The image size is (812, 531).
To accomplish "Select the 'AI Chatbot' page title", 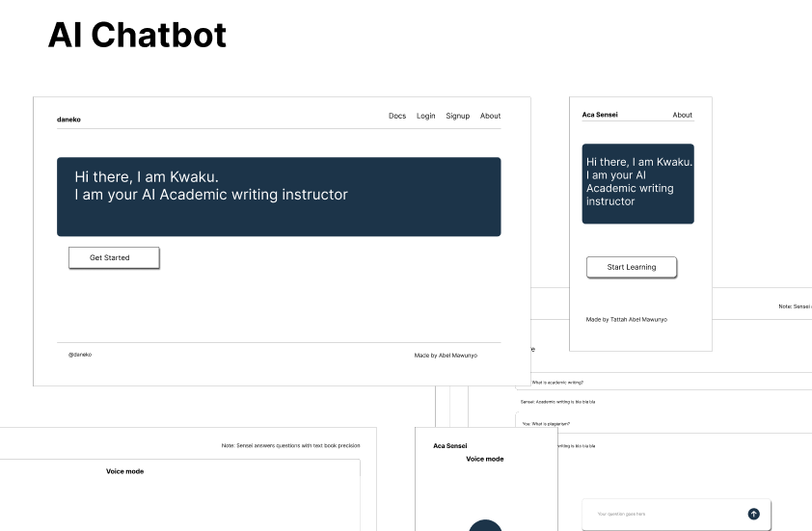I will tap(137, 36).
